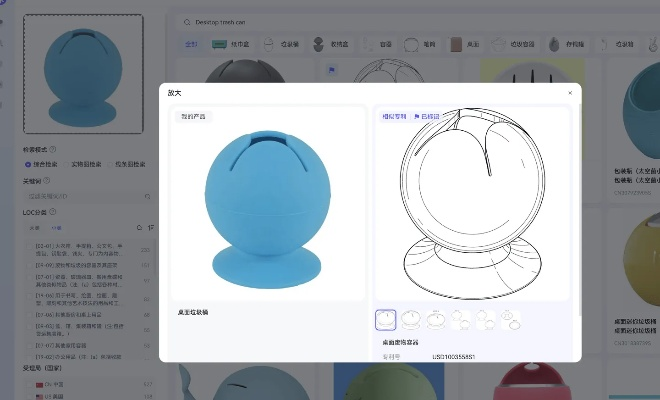Screen dimensions: 660x400
Task: Click the 关键词 keyword input field
Action: tap(86, 196)
